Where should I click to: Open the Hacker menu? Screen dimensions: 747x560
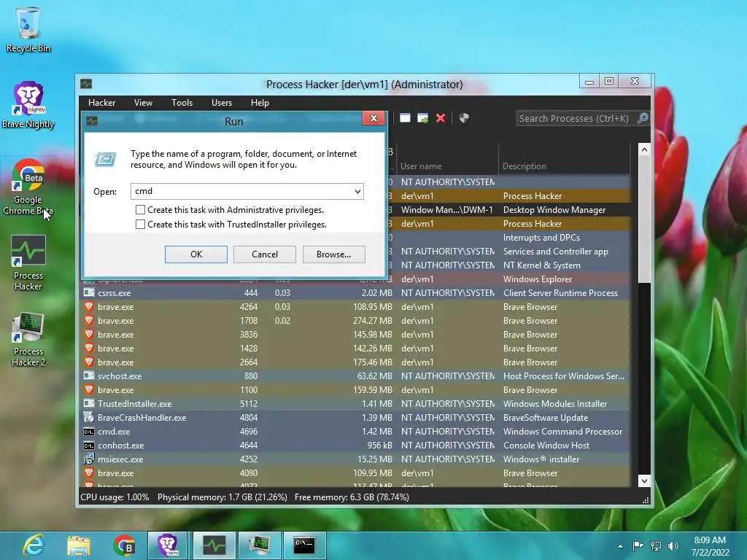click(x=101, y=102)
